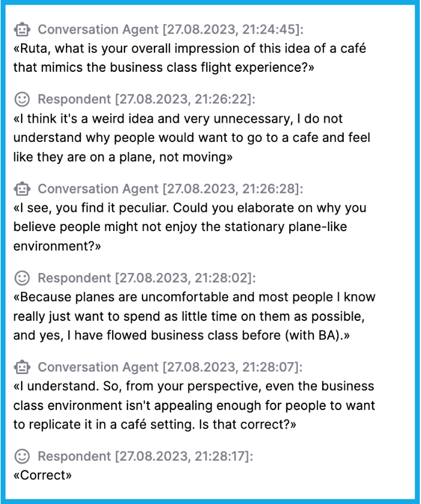
Task: Click smiley icon beside the 21:28:17 response
Action: (22, 456)
